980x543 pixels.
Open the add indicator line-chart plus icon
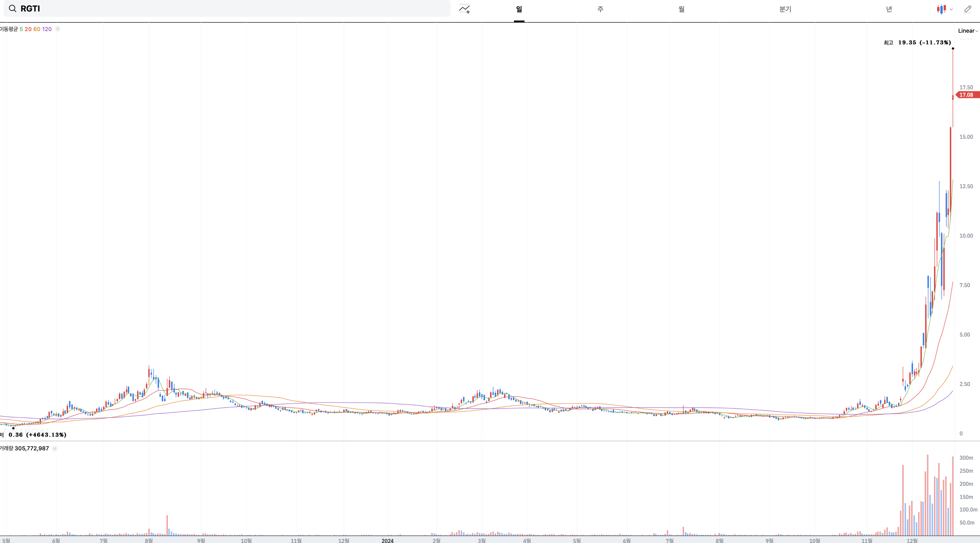(x=465, y=9)
